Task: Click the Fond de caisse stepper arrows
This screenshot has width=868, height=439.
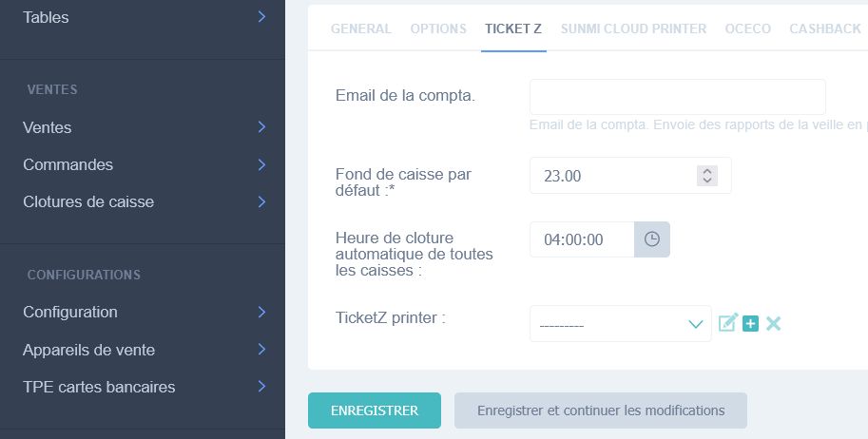Action: pyautogui.click(x=706, y=176)
